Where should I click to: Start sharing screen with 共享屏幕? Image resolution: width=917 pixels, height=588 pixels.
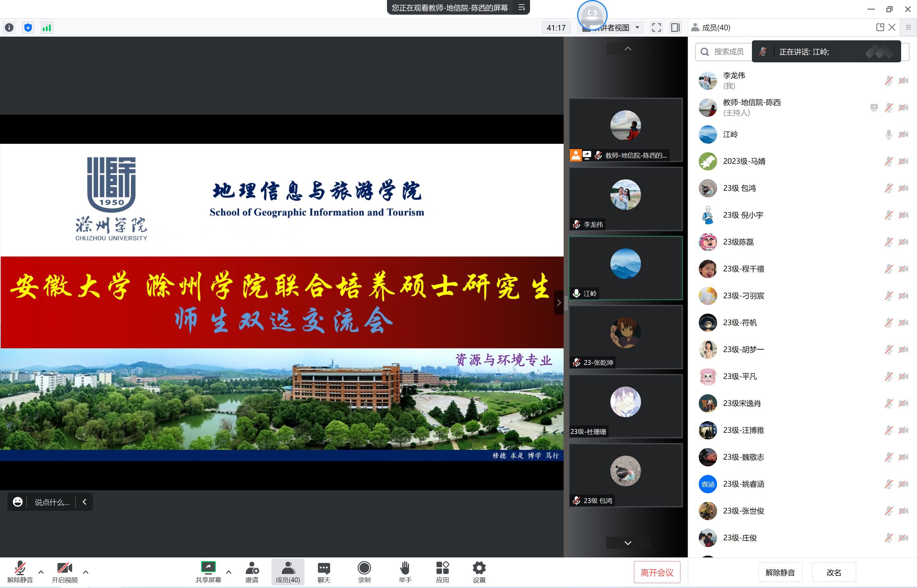coord(208,572)
